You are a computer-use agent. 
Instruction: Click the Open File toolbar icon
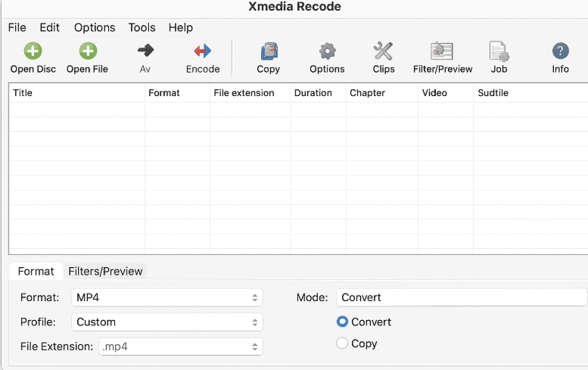[x=88, y=51]
